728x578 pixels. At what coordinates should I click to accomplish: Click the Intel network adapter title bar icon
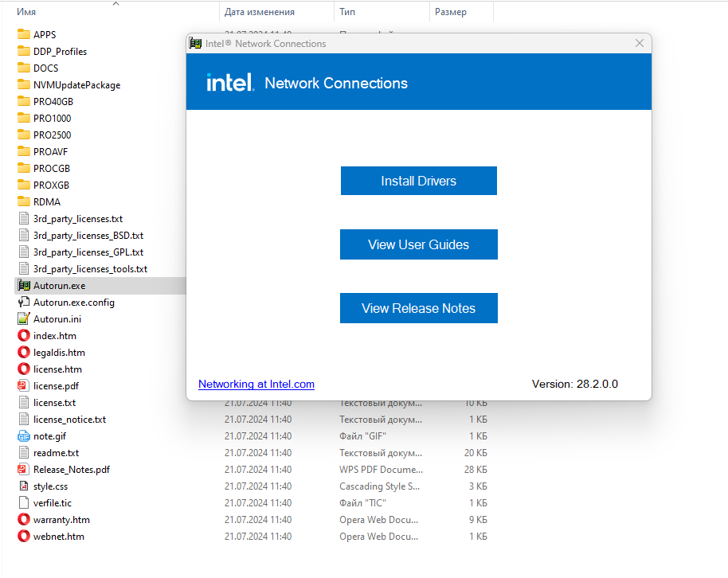pos(194,43)
